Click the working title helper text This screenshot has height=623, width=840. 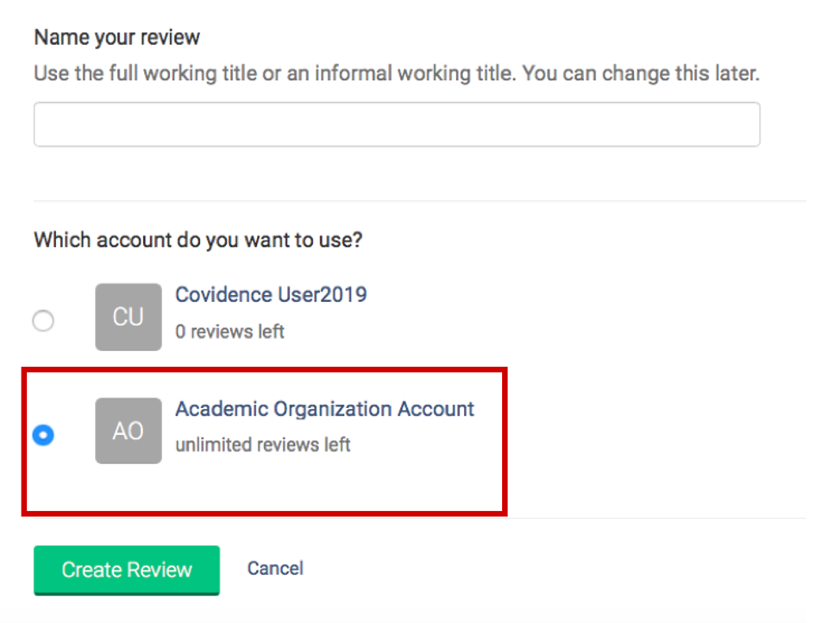(x=397, y=73)
